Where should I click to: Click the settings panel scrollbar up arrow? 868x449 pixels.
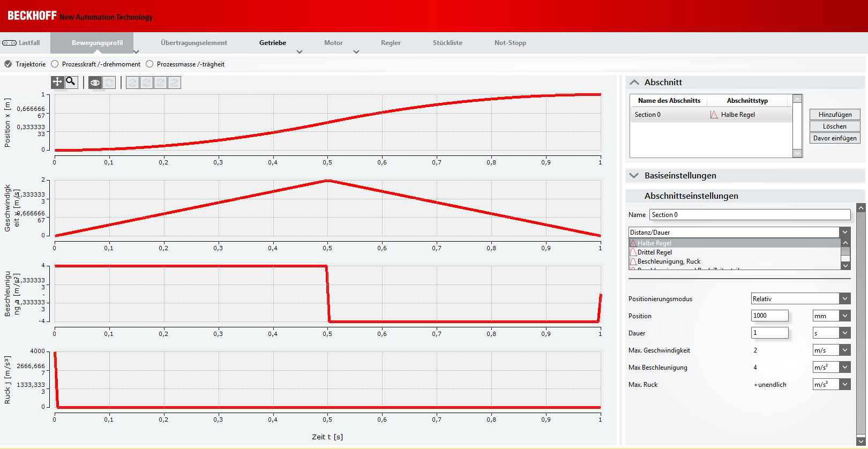pyautogui.click(x=860, y=207)
